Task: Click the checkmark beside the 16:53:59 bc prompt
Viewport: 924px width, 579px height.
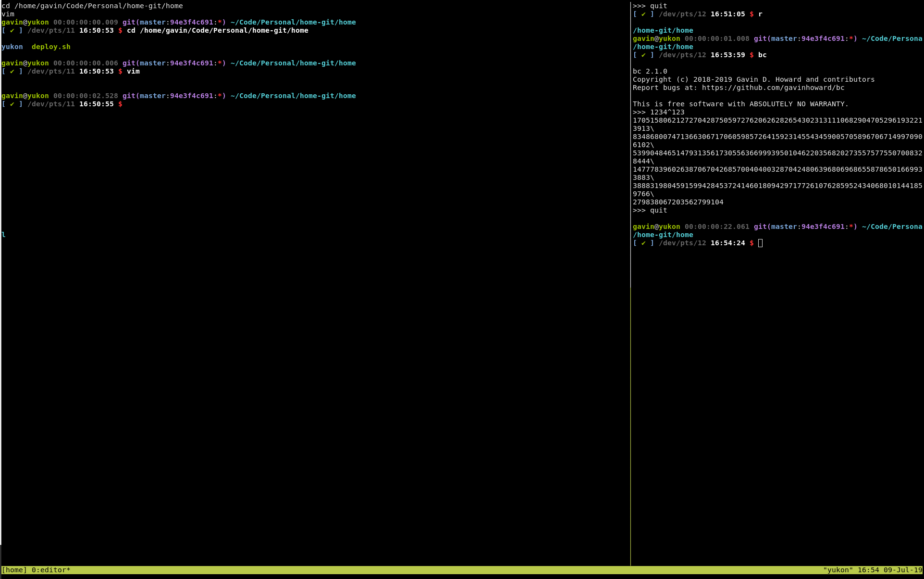Action: (643, 55)
